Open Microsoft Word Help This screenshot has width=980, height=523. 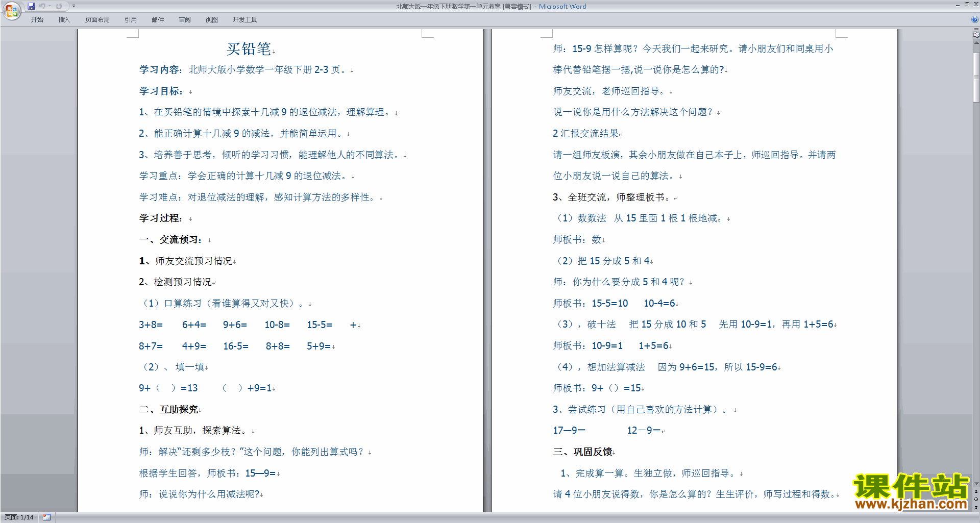click(975, 19)
